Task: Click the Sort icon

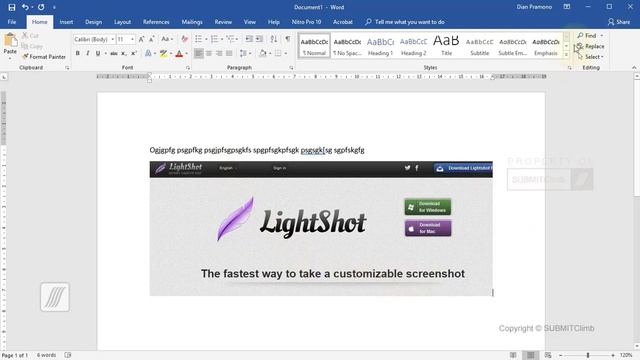Action: pos(273,39)
